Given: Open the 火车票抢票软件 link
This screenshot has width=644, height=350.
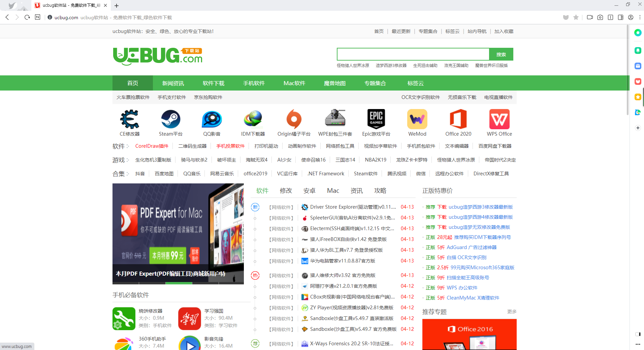Looking at the screenshot, I should coord(133,97).
